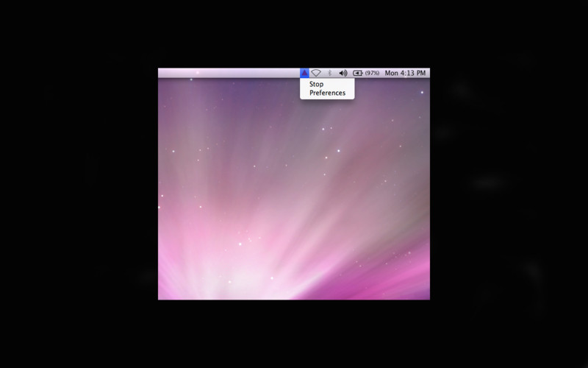The height and width of the screenshot is (368, 588).
Task: Choose Stop from the dropdown menu
Action: 327,84
